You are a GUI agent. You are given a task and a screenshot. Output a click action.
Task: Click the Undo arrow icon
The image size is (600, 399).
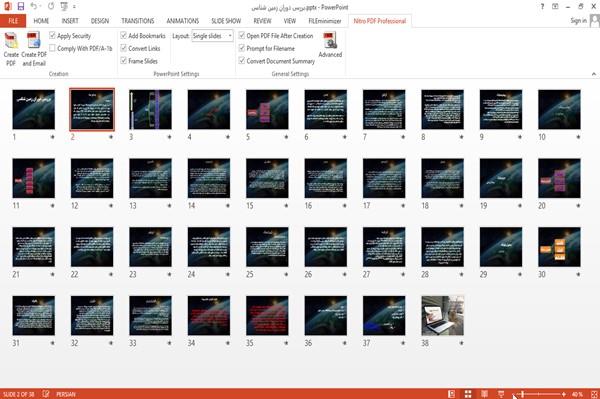coord(34,7)
